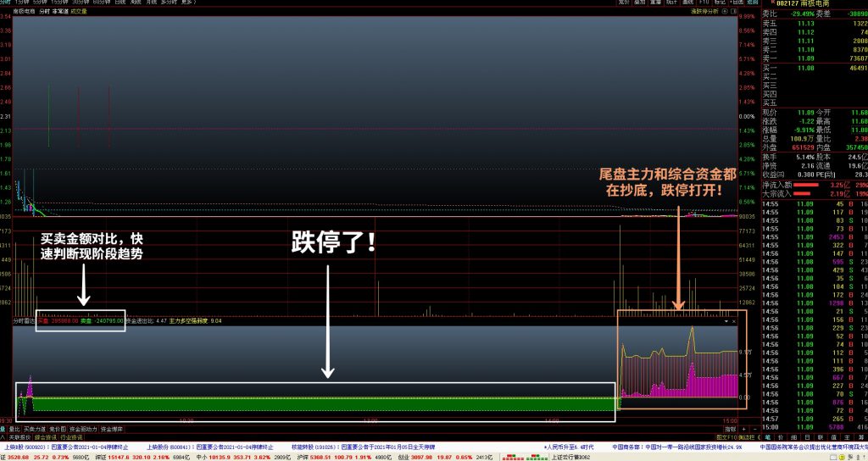Select the 资金博弈 indicator tab
868x461 pixels.
[113, 429]
